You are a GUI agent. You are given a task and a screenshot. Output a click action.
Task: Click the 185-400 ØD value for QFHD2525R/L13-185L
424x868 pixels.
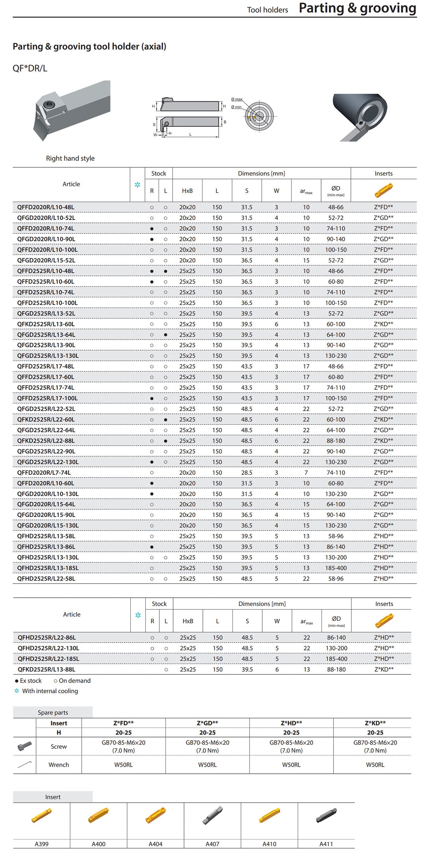(x=336, y=568)
